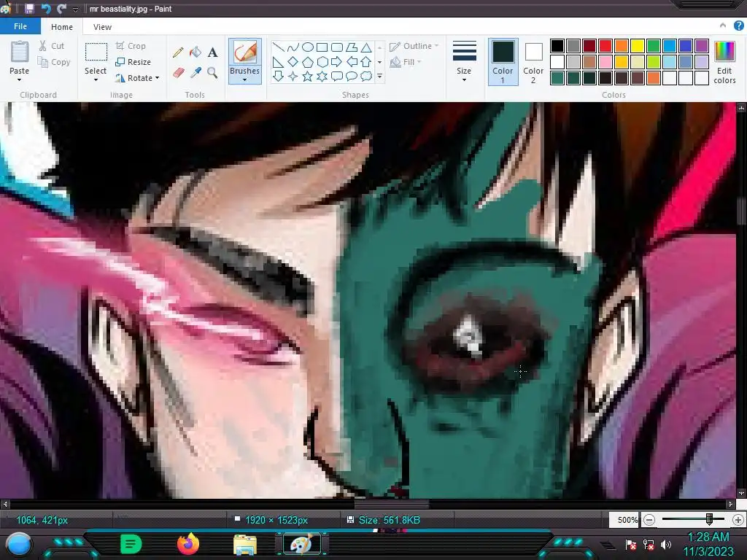
Task: Open the Rotate dropdown menu
Action: tap(157, 77)
